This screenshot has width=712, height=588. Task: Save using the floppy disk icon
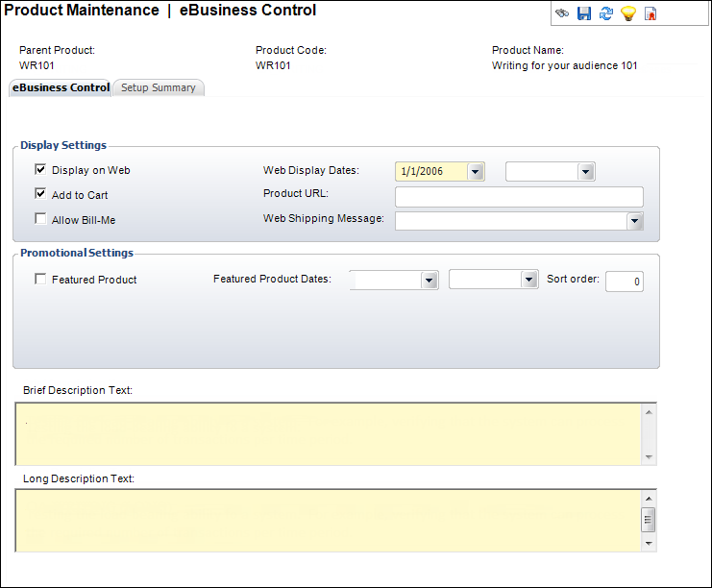click(x=583, y=14)
